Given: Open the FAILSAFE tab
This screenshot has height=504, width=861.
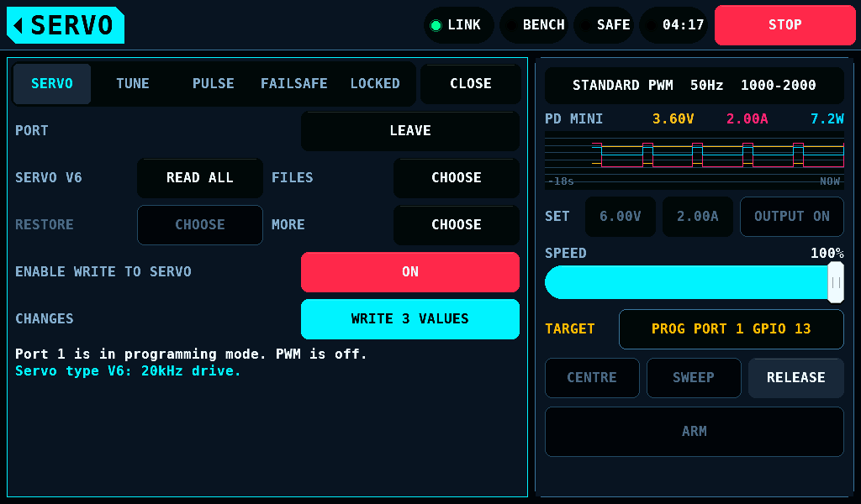Looking at the screenshot, I should pos(293,84).
